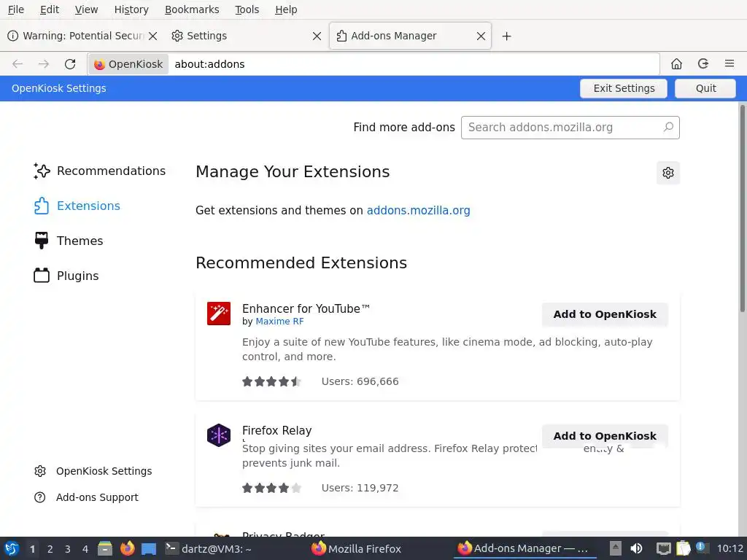Click the eject removable media tray icon
This screenshot has height=560, width=747.
coord(615,548)
